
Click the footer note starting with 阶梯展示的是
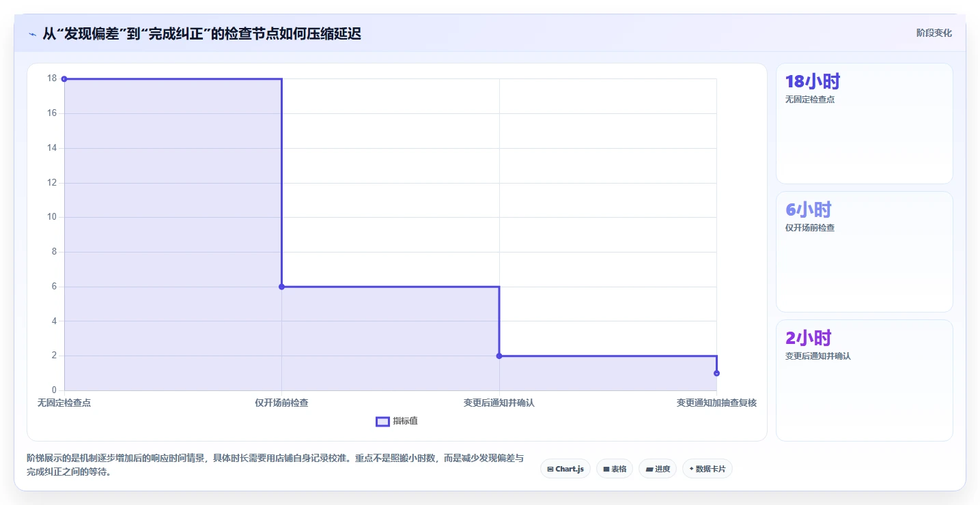tap(275, 465)
